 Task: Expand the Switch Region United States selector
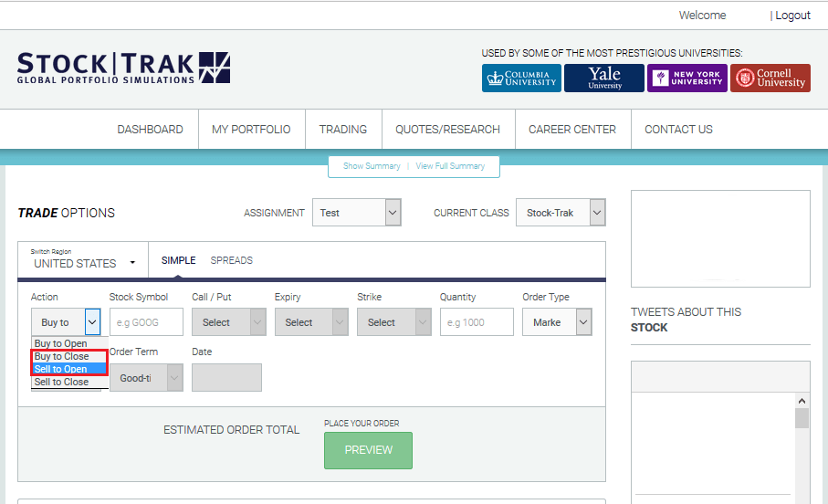click(83, 259)
